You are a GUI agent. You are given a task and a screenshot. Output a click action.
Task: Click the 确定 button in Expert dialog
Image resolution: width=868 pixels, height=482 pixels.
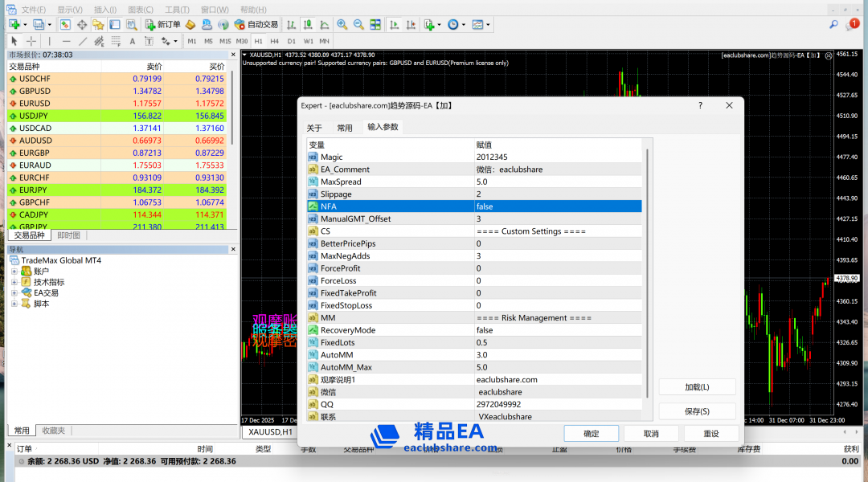click(x=591, y=434)
